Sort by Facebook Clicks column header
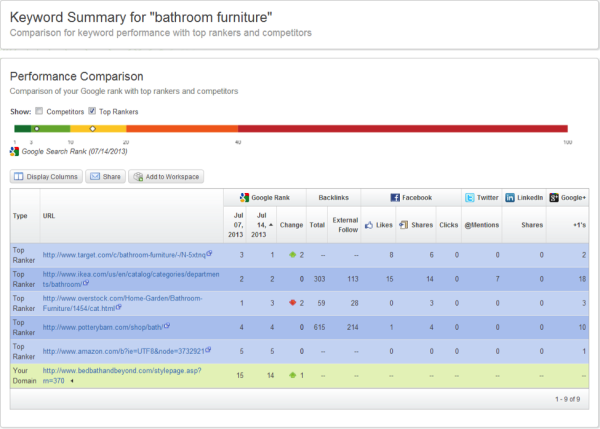The image size is (600, 429). 448,225
